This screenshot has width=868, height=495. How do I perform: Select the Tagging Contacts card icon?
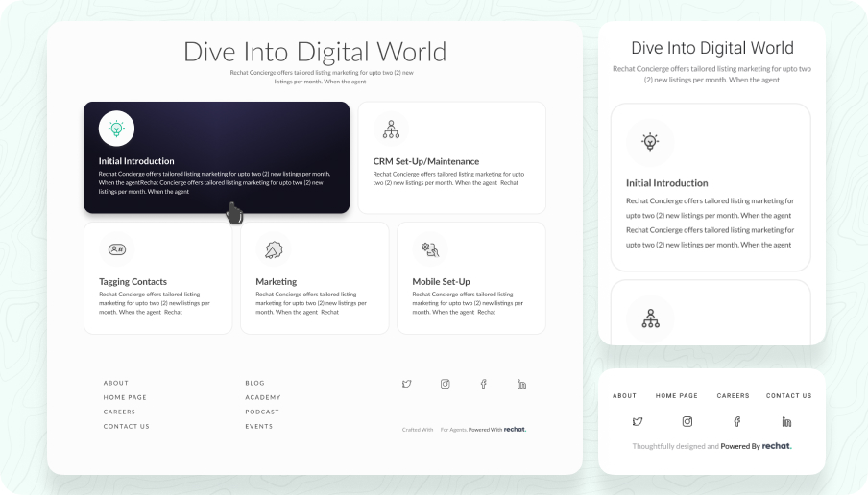117,249
